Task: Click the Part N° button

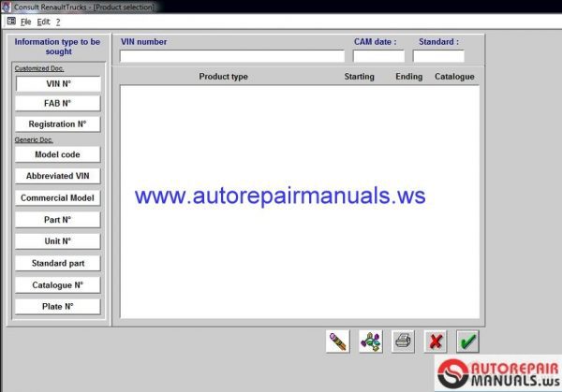Action: click(x=58, y=220)
